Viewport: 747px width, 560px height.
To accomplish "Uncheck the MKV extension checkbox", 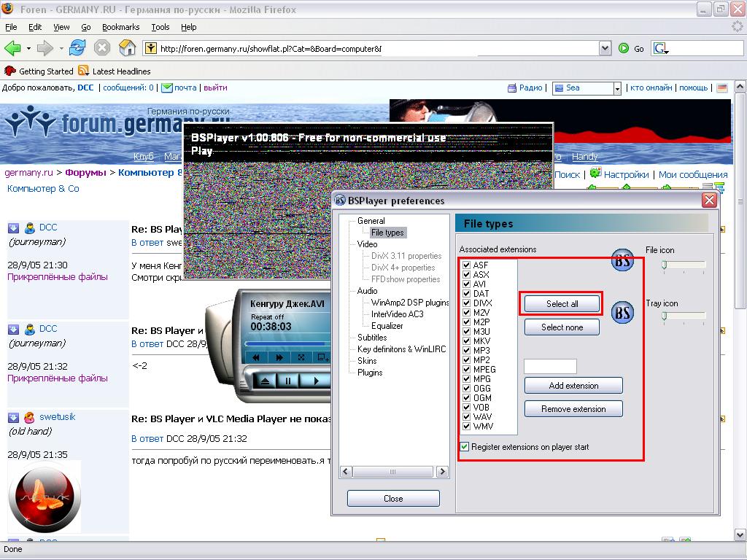I will pyautogui.click(x=466, y=341).
